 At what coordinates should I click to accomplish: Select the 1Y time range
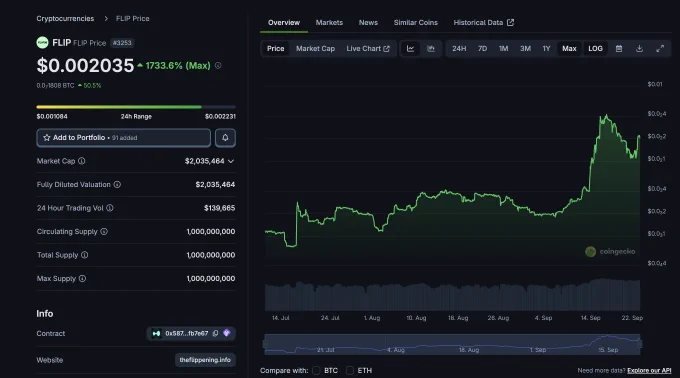[546, 49]
